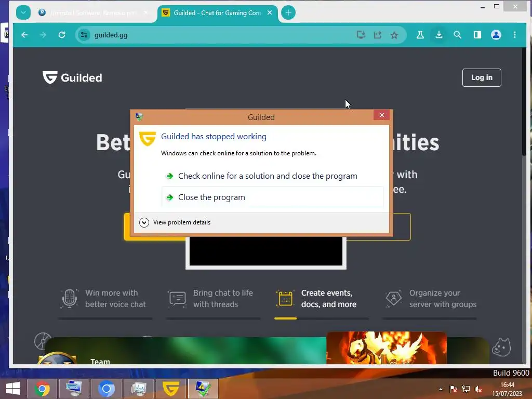Open Guilded from the taskbar
This screenshot has width=532, height=399.
tap(170, 389)
